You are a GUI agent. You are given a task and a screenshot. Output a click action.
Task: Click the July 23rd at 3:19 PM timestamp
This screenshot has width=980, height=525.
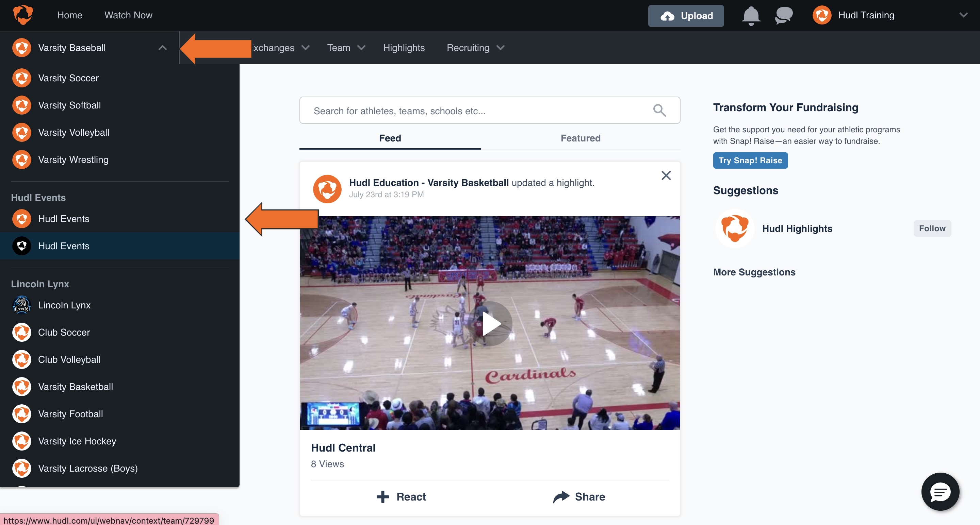tap(386, 194)
